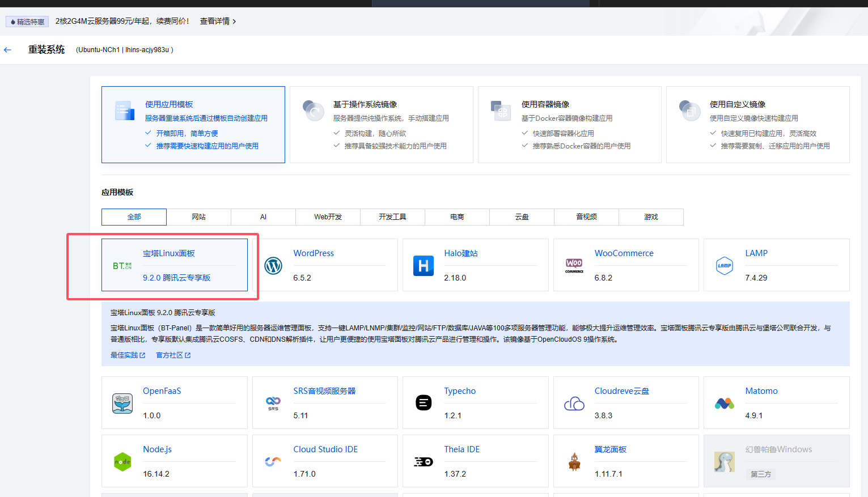Click the 基于操作系统镜像 option icon

[313, 111]
